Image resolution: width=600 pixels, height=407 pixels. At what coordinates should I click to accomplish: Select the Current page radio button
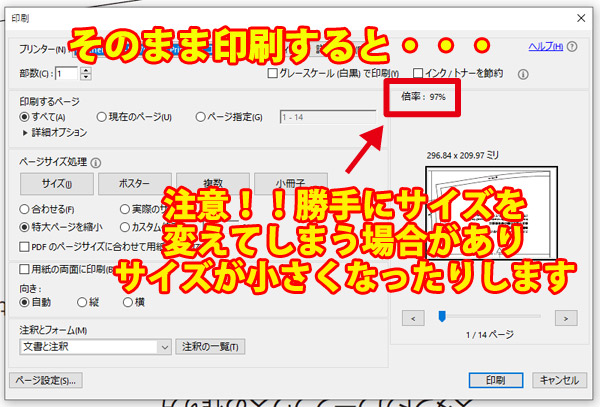(101, 117)
